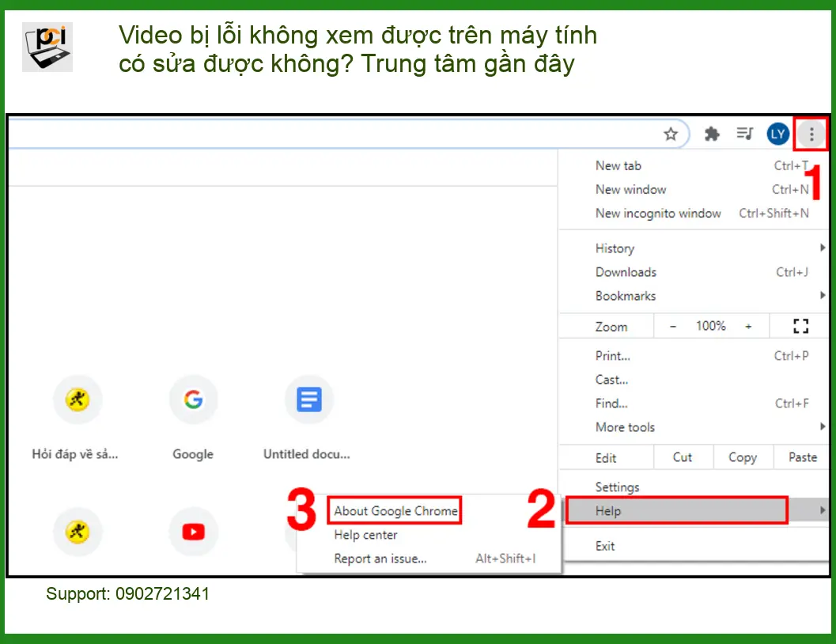Image resolution: width=836 pixels, height=644 pixels.
Task: Open Settings from the menu
Action: tap(693, 487)
